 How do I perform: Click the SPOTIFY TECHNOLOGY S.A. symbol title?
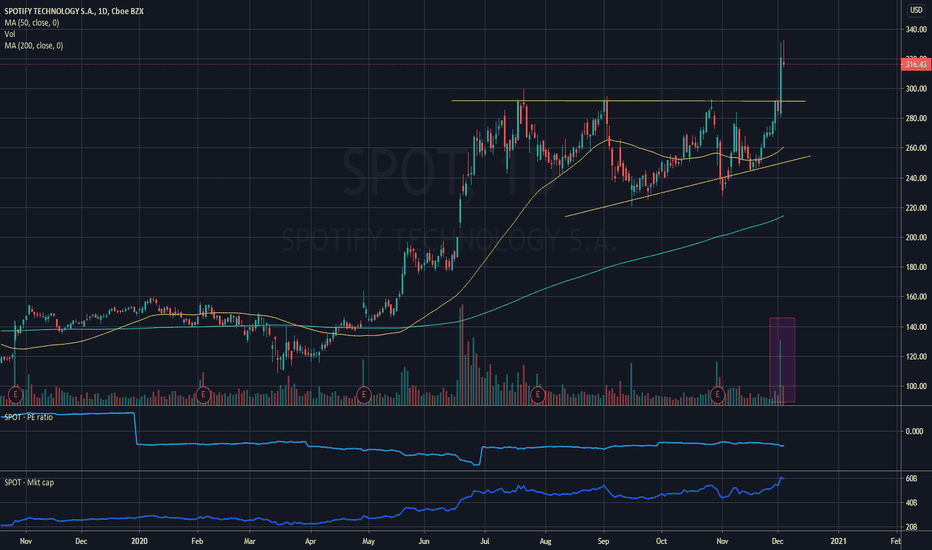[74, 11]
